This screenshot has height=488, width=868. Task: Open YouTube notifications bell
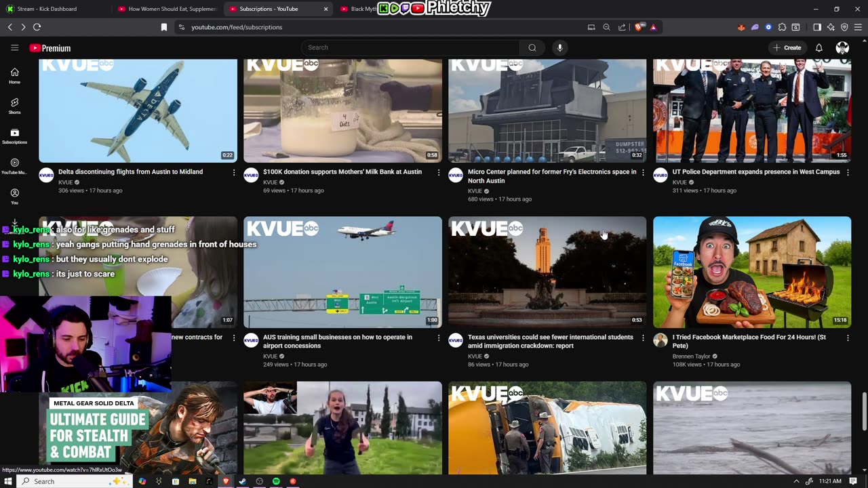click(x=818, y=47)
